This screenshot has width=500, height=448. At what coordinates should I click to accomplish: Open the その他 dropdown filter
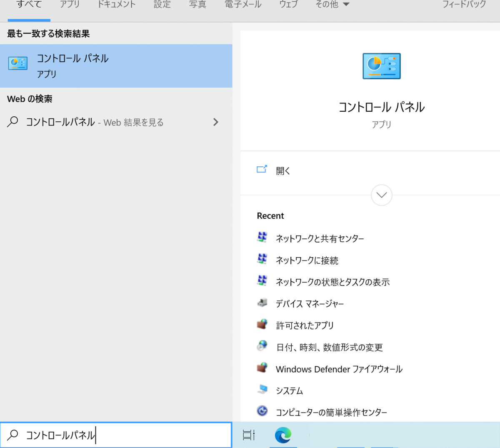click(x=332, y=5)
